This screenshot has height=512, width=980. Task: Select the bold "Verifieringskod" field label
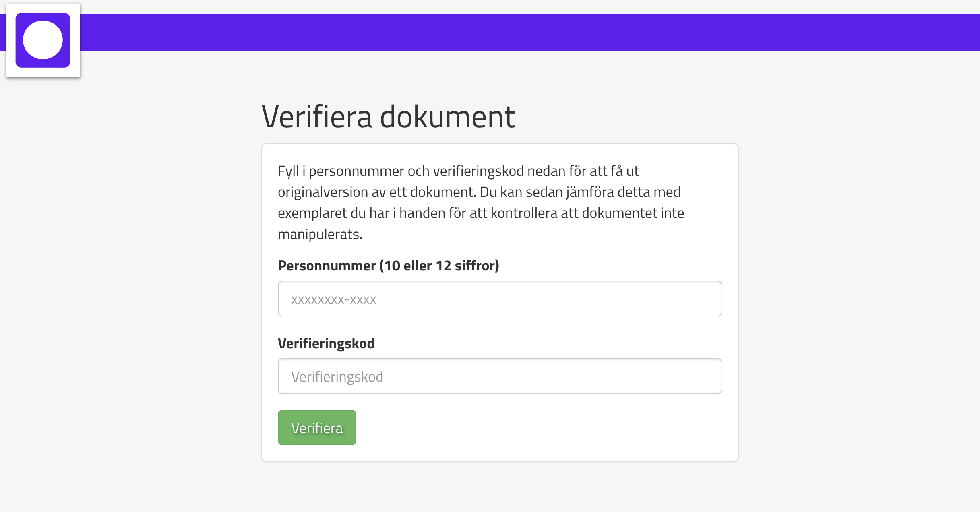(x=326, y=343)
